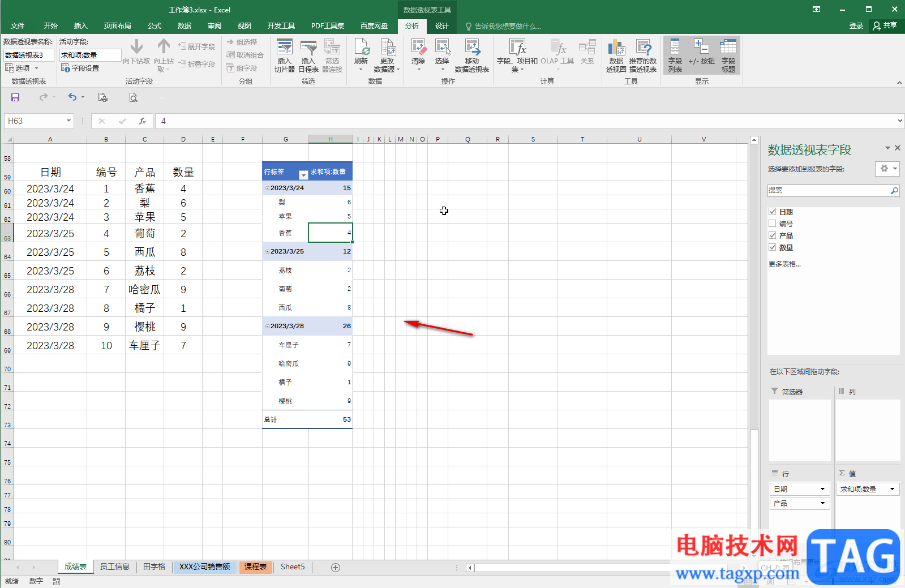Click the Move PivotTable icon

click(472, 55)
